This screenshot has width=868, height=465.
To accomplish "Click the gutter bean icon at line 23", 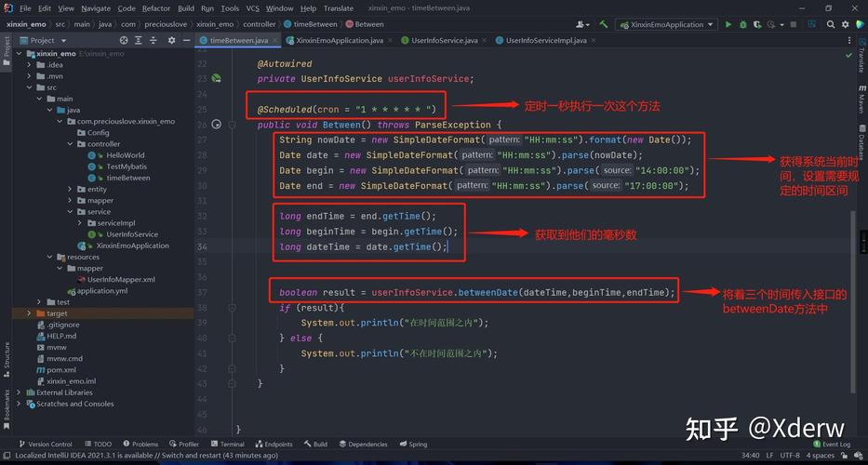I will click(x=217, y=79).
